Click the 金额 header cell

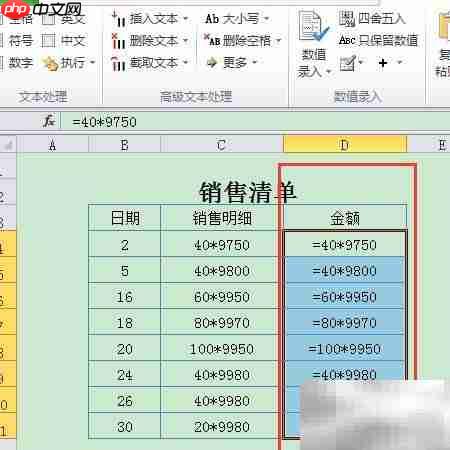[345, 218]
